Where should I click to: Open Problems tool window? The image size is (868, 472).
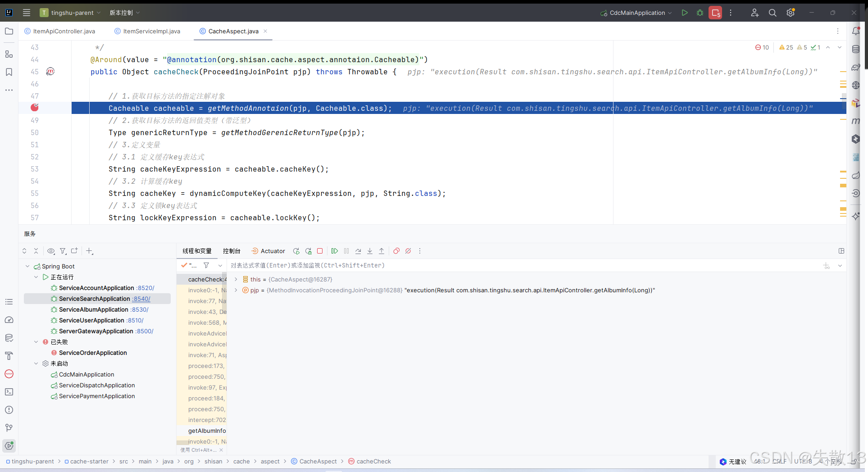(9, 410)
